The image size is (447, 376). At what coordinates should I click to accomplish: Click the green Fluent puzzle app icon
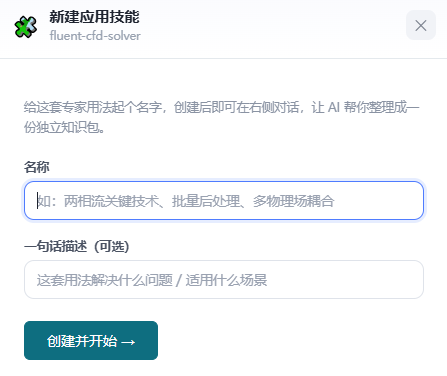26,27
